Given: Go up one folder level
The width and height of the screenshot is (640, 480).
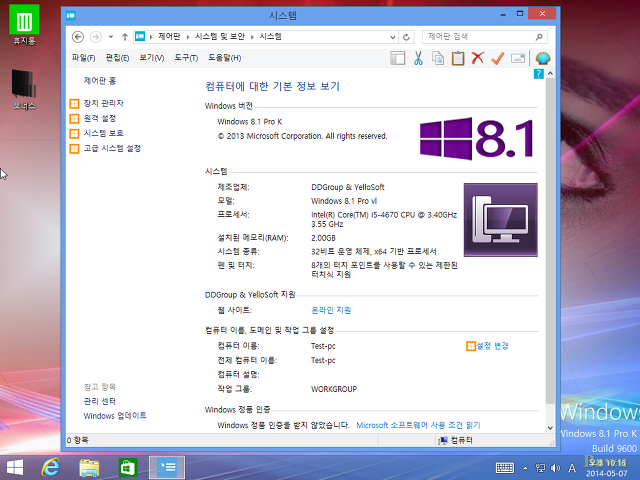Looking at the screenshot, I should click(x=124, y=37).
